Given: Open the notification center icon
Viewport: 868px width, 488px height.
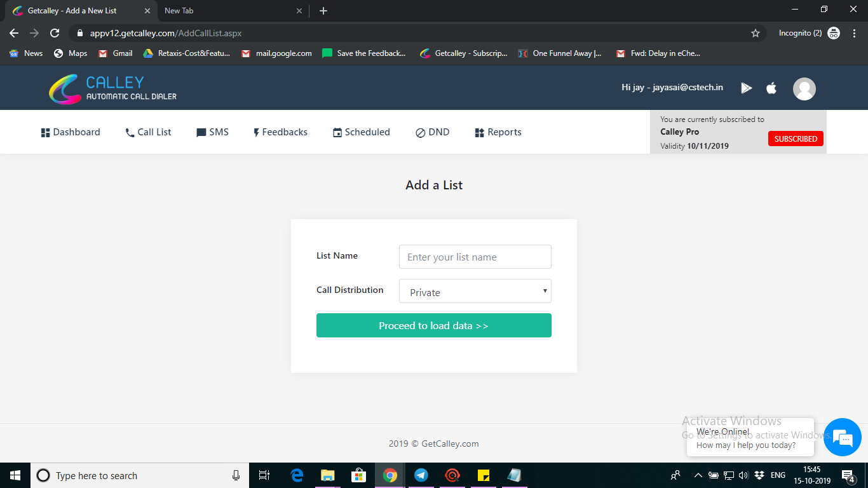Looking at the screenshot, I should tap(848, 475).
